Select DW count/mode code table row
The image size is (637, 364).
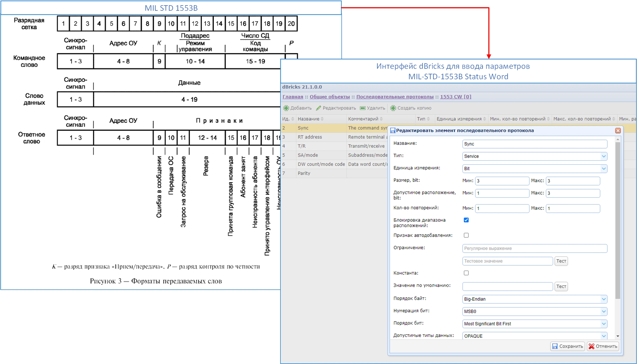(x=334, y=164)
